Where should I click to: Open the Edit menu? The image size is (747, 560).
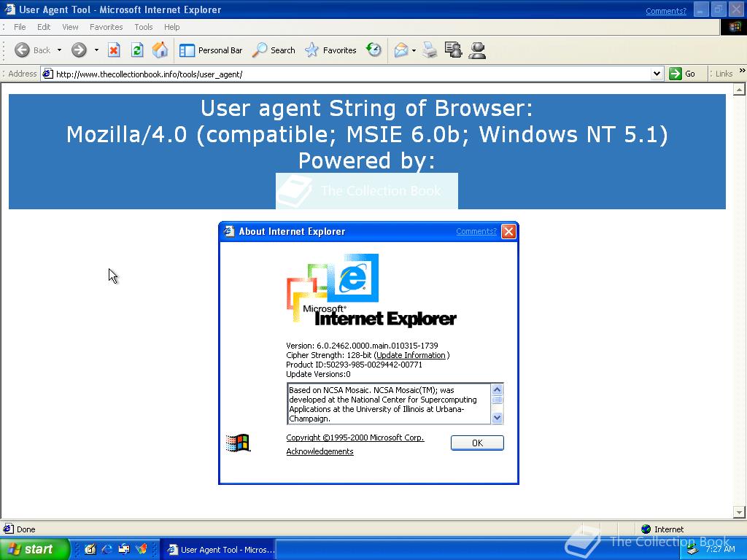tap(44, 27)
